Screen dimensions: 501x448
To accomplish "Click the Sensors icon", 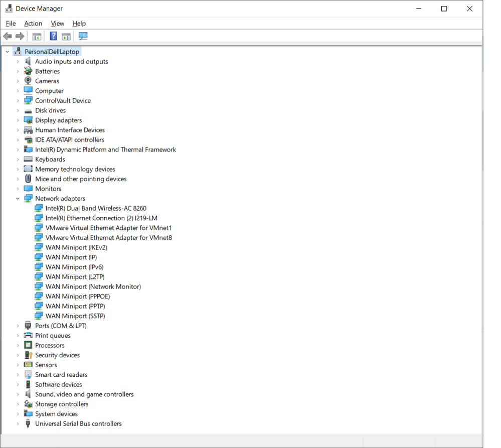I will tap(28, 365).
